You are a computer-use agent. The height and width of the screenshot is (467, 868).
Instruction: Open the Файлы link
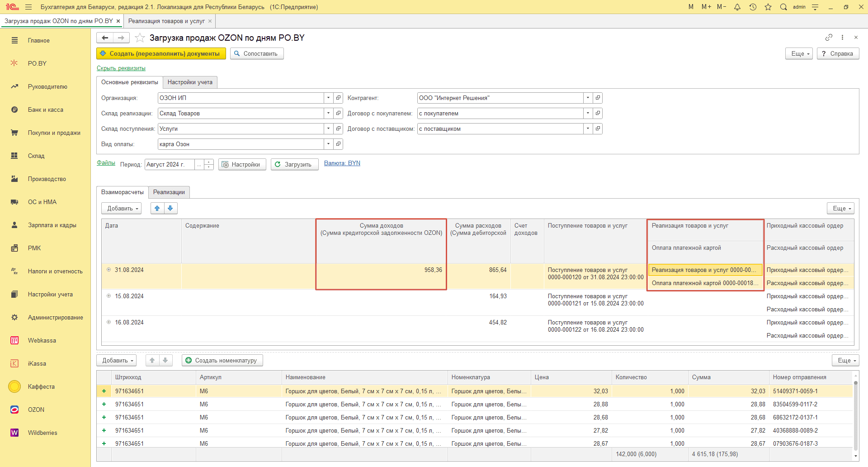106,163
